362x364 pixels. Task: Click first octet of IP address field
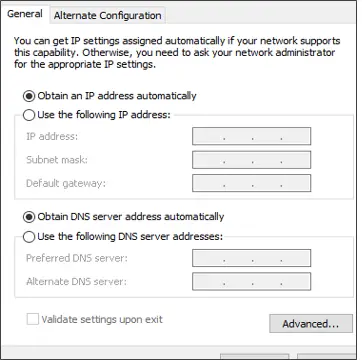(x=208, y=136)
